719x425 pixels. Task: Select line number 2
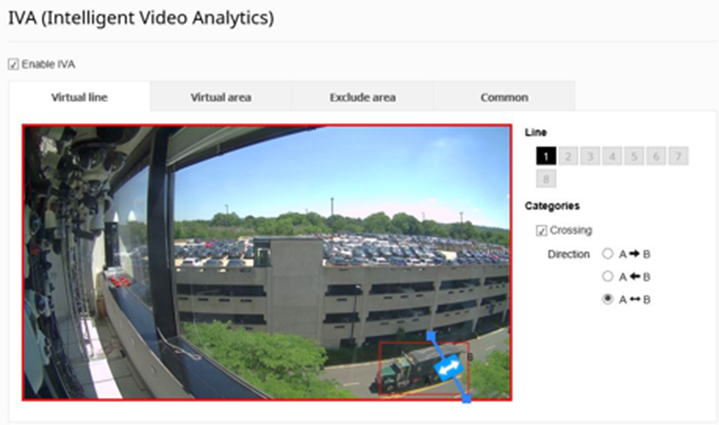567,156
